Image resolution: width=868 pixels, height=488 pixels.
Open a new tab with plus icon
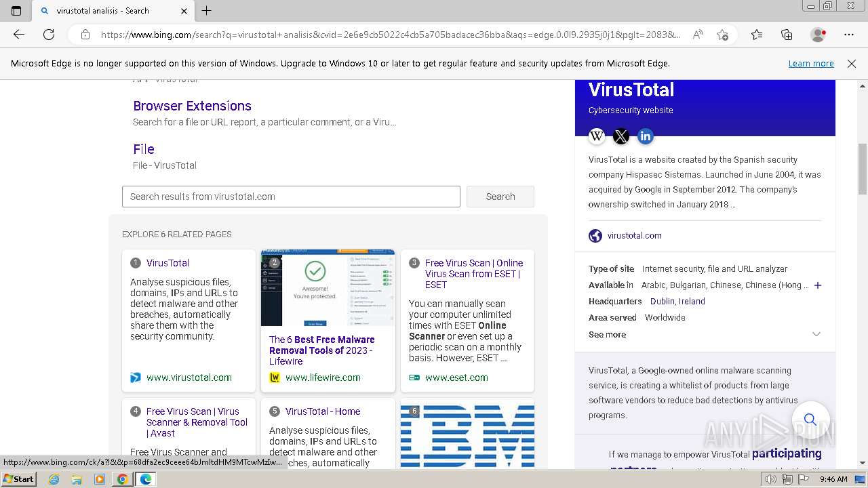[x=207, y=11]
